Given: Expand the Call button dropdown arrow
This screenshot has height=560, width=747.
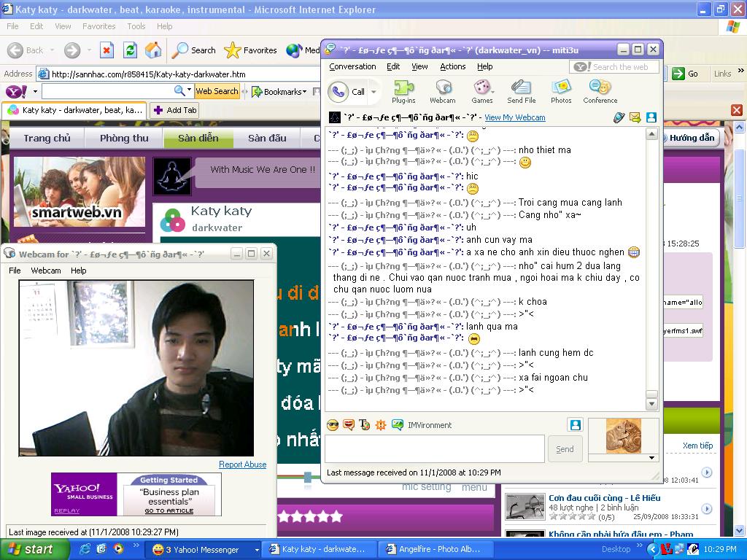Looking at the screenshot, I should coord(374,92).
